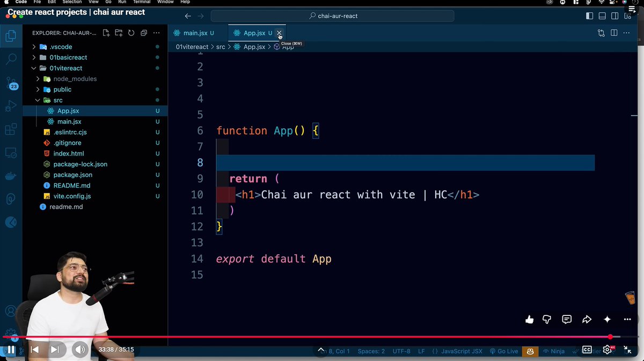The width and height of the screenshot is (644, 361).
Task: Open the Explorer view in activity bar
Action: coord(11,36)
